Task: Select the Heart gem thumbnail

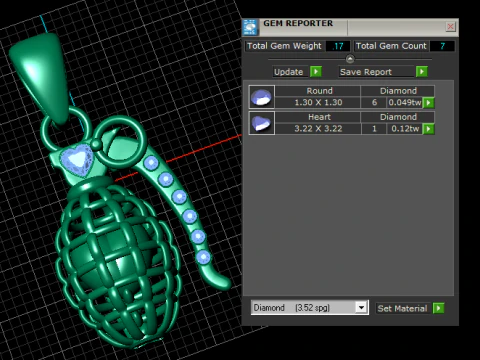Action: click(262, 123)
